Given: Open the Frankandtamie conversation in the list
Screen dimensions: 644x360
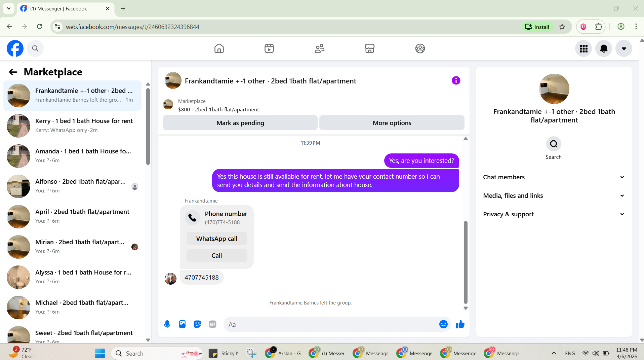Looking at the screenshot, I should coord(72,96).
